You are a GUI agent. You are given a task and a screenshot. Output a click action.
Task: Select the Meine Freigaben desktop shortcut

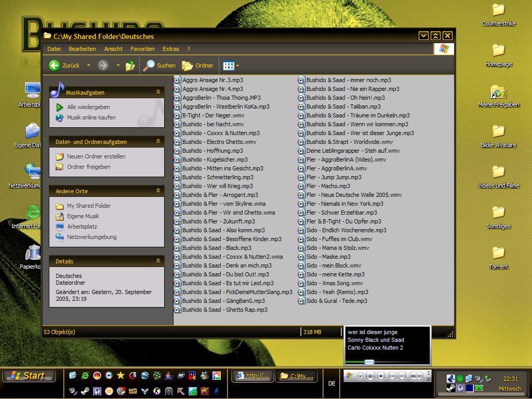click(498, 91)
